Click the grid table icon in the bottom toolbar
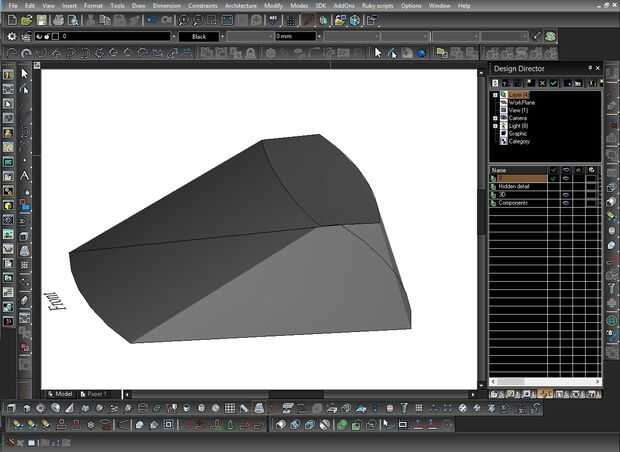Screen dimensions: 620x452 [230, 408]
